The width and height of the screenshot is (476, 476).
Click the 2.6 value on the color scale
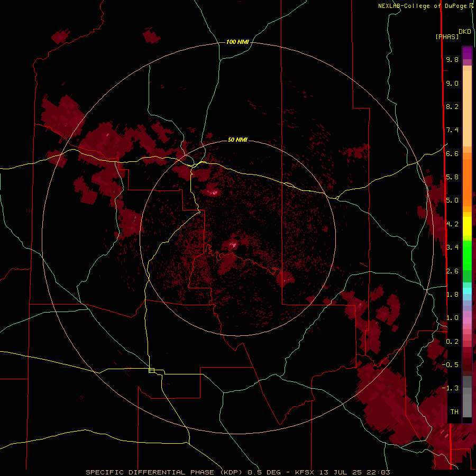tap(452, 271)
